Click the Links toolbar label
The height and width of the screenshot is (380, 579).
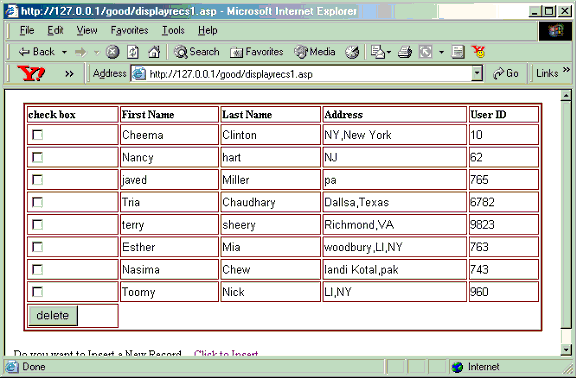pos(547,73)
